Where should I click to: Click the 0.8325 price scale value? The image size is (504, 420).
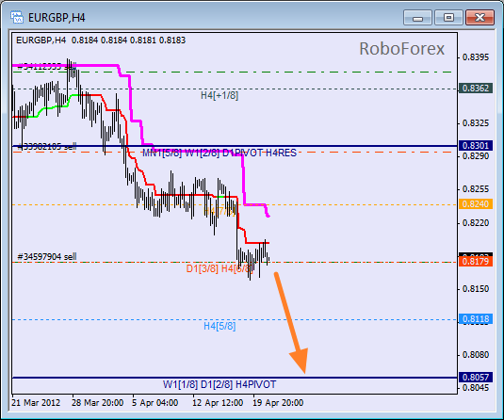(x=476, y=123)
